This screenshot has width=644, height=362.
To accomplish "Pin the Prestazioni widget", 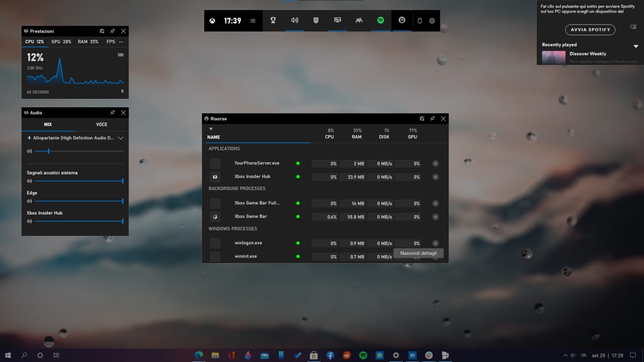I will (x=112, y=31).
